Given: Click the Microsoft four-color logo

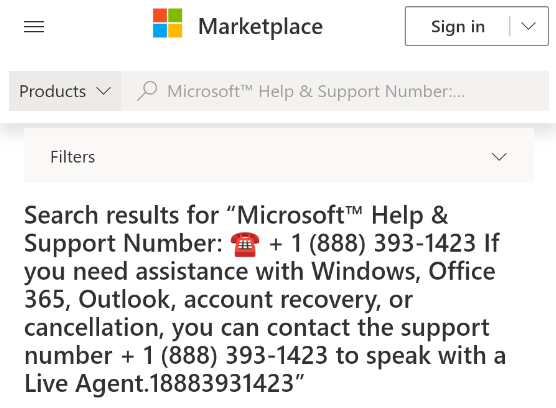Looking at the screenshot, I should click(x=167, y=23).
